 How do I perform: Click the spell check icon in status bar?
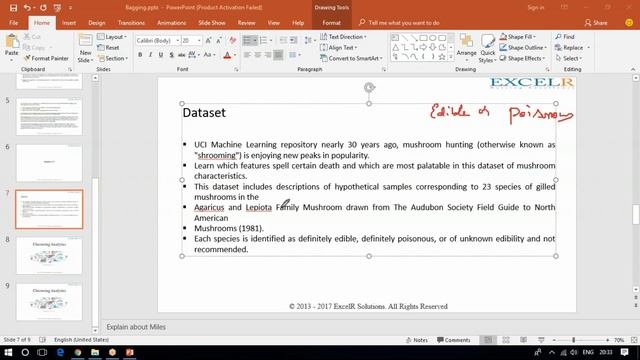click(x=42, y=340)
